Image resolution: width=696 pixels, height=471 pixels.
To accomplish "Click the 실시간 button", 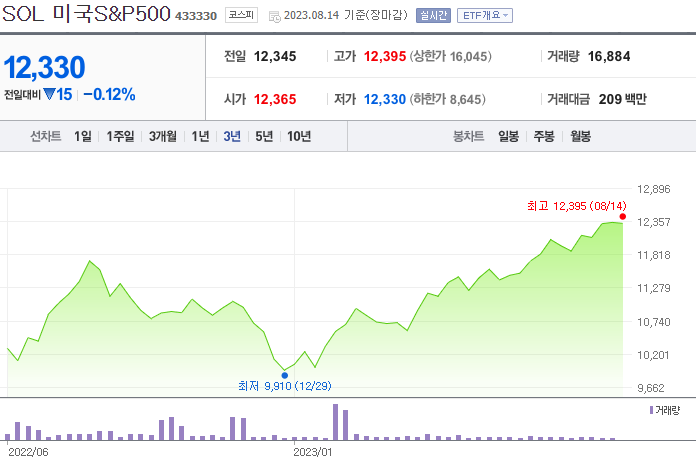I will [x=433, y=16].
